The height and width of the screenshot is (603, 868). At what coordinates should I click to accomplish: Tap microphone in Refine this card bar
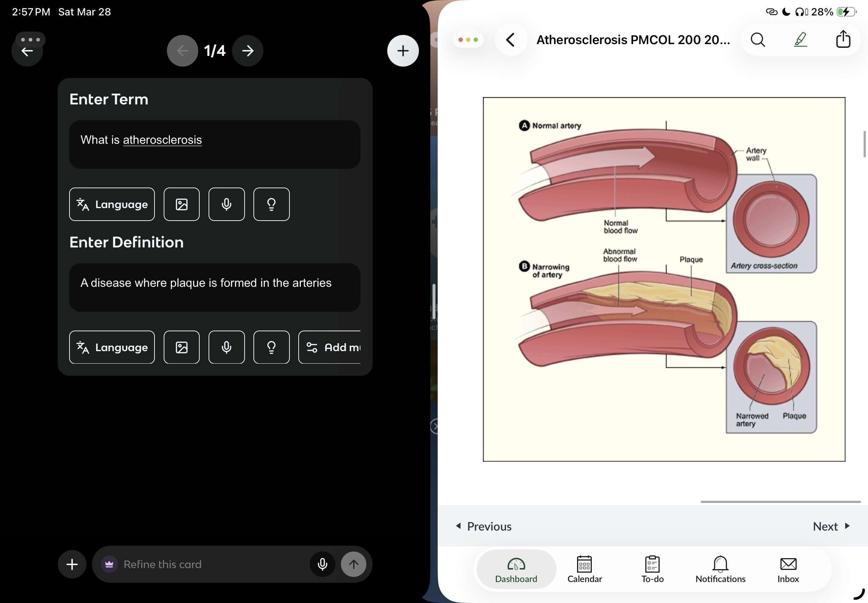[322, 564]
